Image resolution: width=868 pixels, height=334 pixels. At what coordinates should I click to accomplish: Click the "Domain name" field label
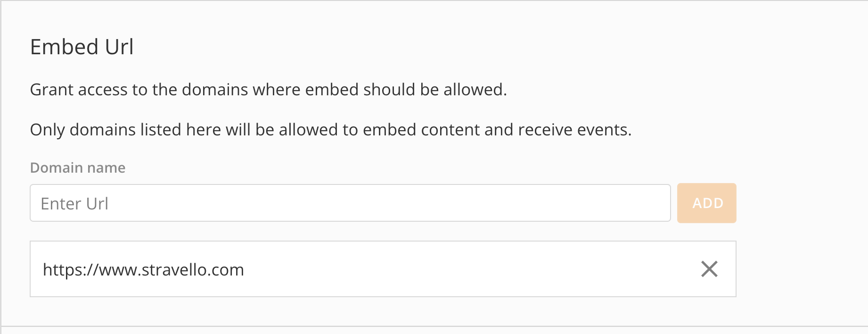tap(78, 168)
